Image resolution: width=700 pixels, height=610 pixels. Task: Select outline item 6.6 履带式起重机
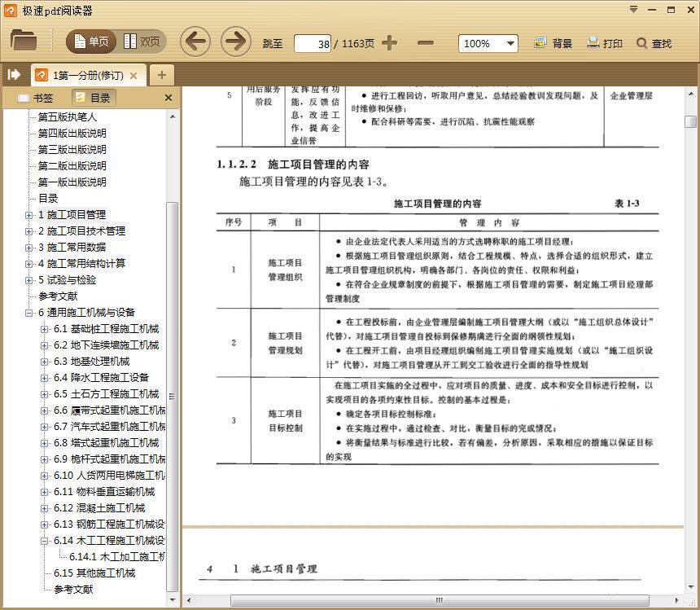point(109,410)
